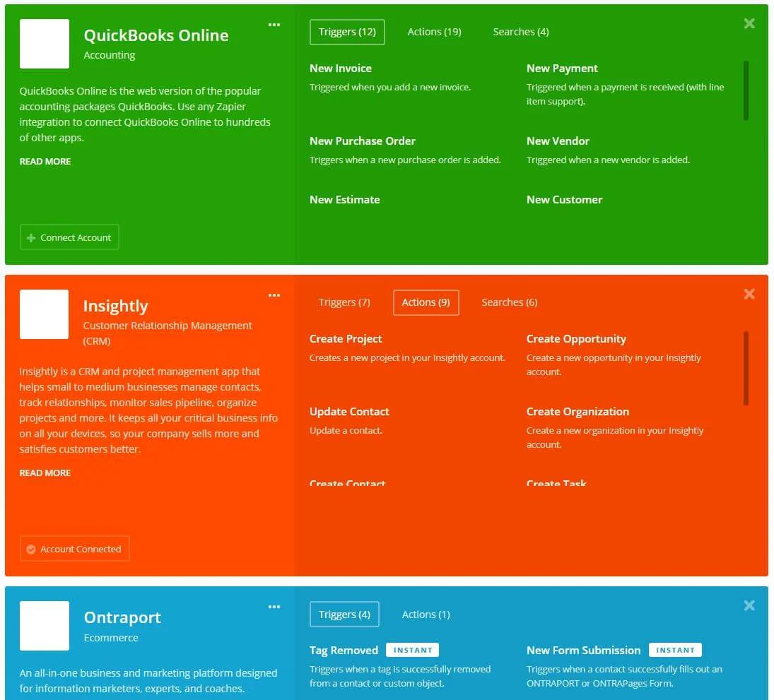Switch to QuickBooks Searches (4) tab
Viewport: 774px width, 700px height.
pos(521,32)
